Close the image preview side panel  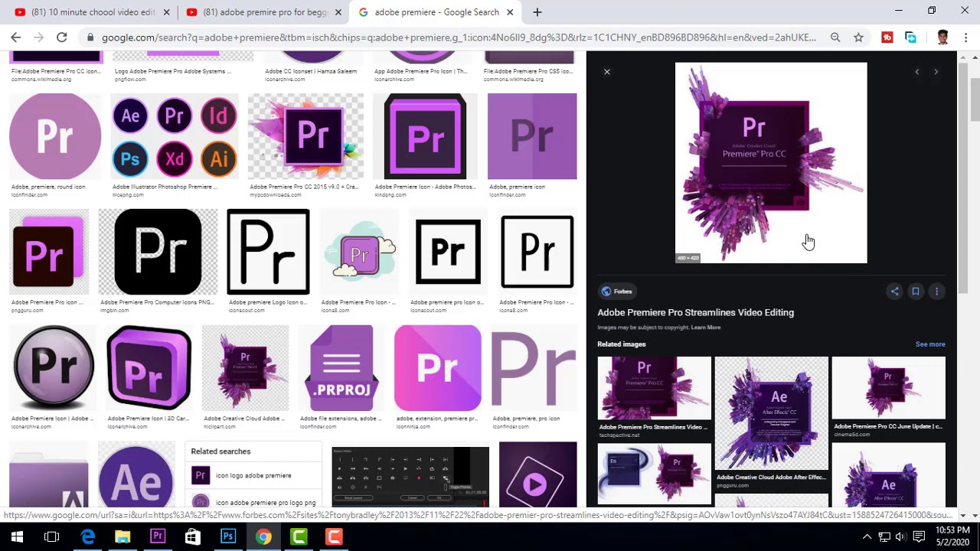pos(607,72)
